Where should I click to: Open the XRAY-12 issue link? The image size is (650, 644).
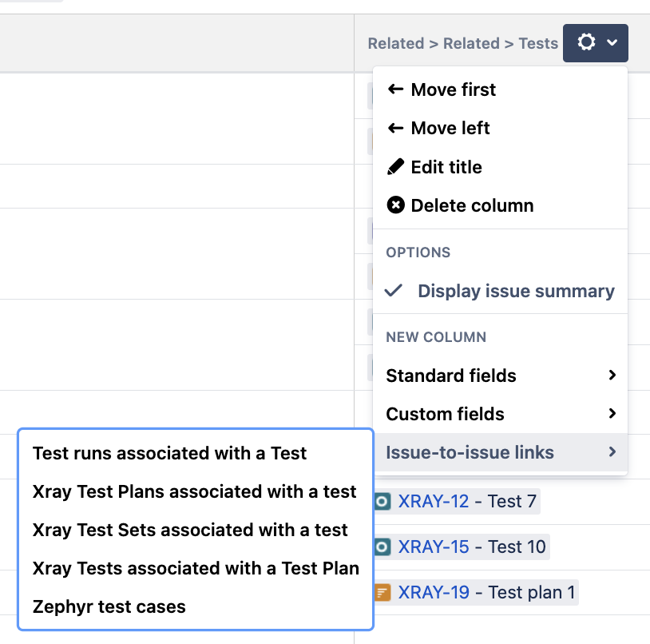[x=433, y=502]
